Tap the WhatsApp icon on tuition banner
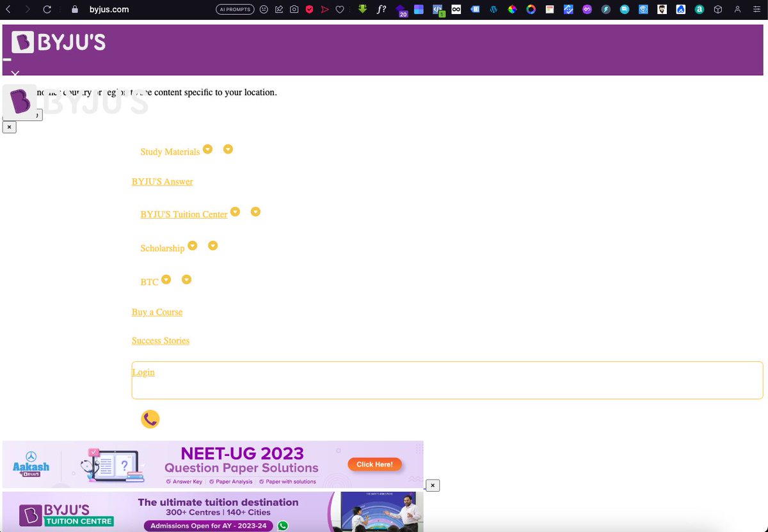 282,526
